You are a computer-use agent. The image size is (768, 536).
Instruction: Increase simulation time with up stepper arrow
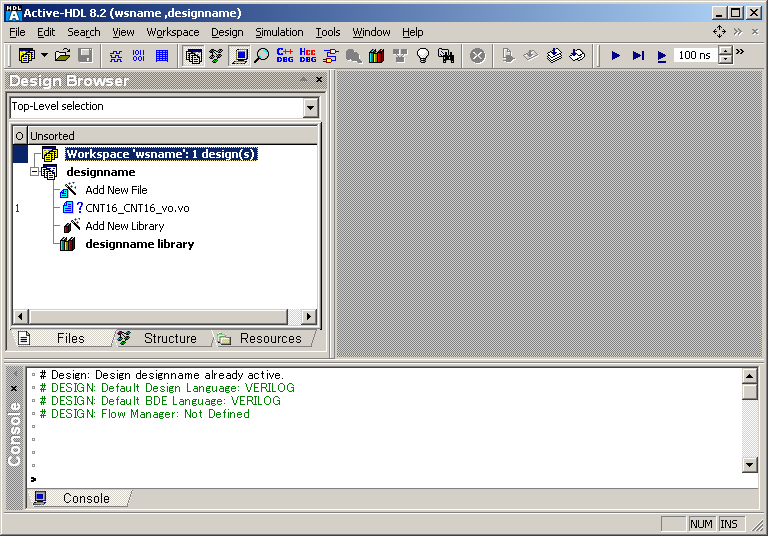[725, 50]
